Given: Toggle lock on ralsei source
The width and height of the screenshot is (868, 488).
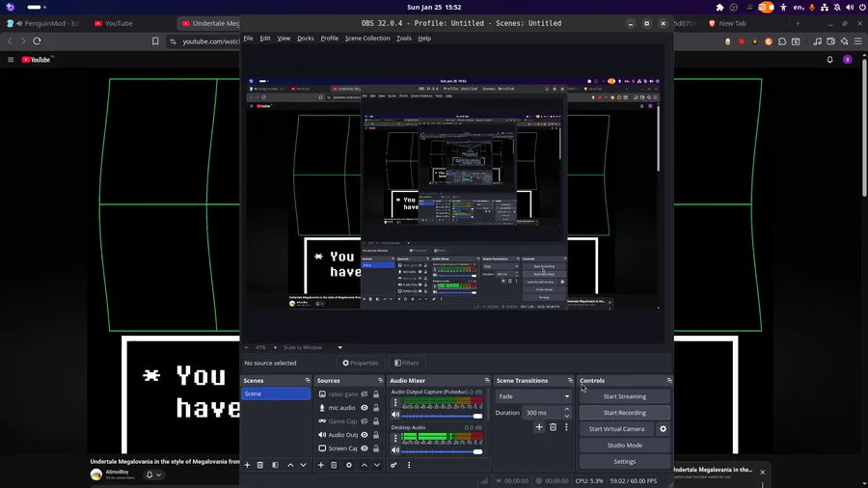Looking at the screenshot, I should (376, 394).
